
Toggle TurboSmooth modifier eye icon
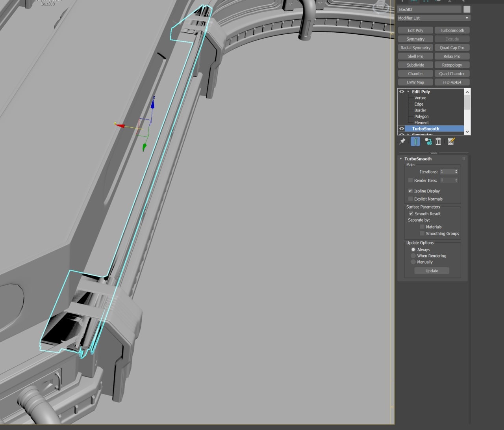click(x=402, y=128)
